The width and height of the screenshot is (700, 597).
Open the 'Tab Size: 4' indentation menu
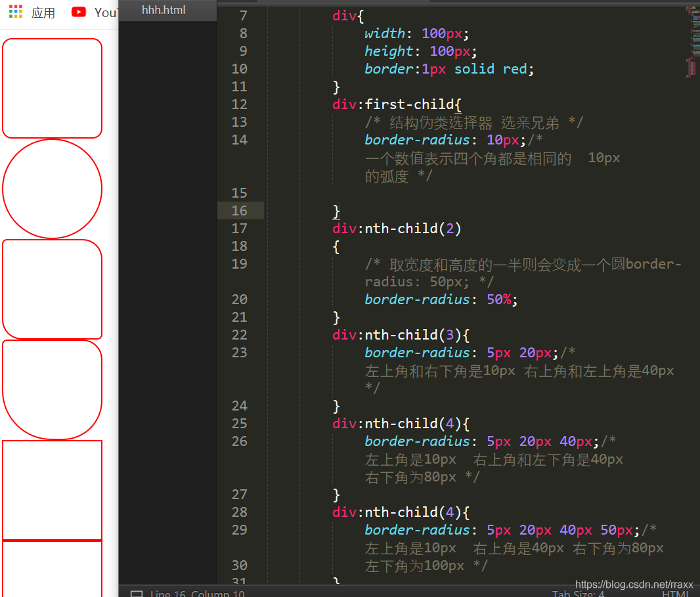pos(578,594)
